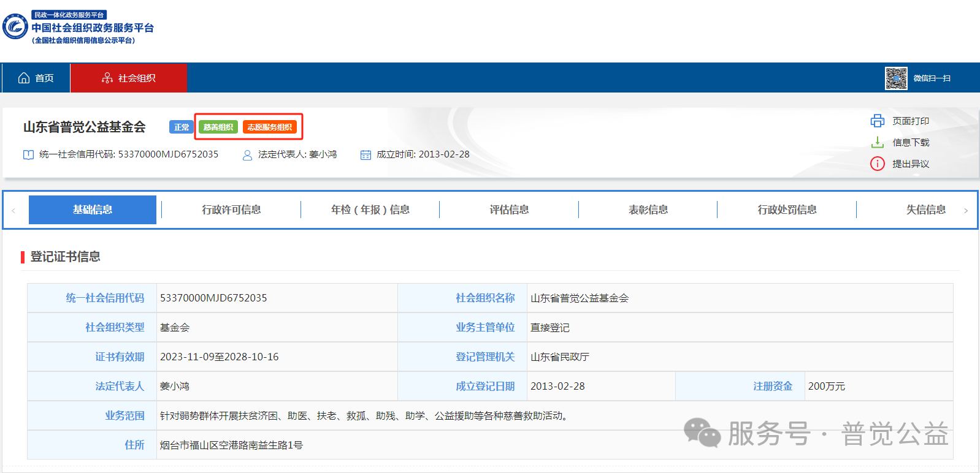Image resolution: width=980 pixels, height=473 pixels.
Task: Click the printer icon for 页面打印
Action: click(x=878, y=121)
